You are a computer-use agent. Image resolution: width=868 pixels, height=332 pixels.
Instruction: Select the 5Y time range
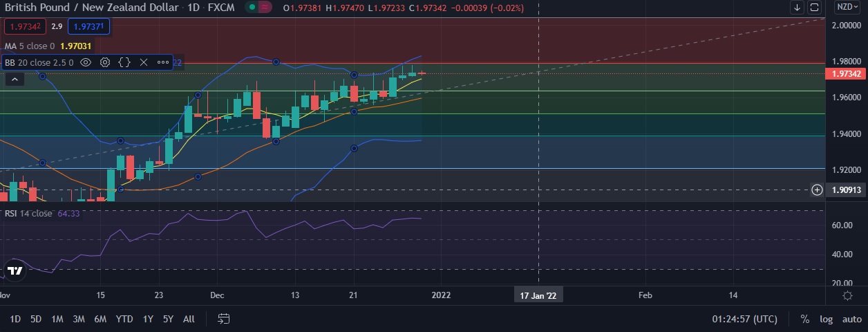[x=168, y=319]
